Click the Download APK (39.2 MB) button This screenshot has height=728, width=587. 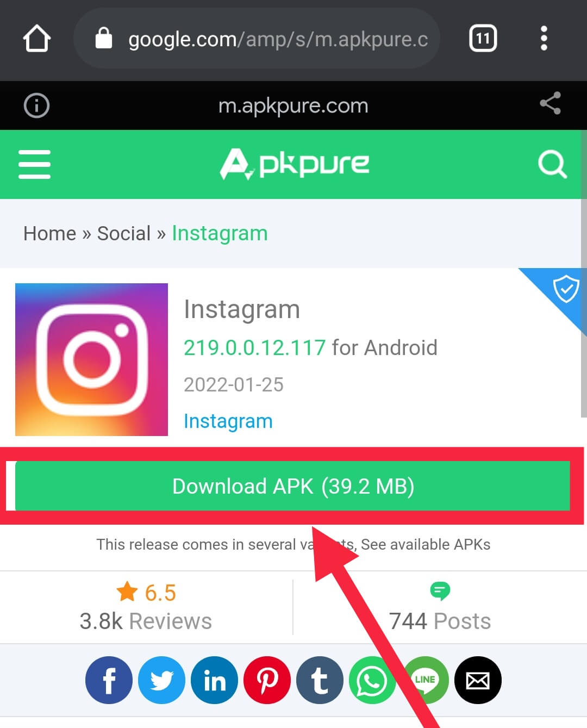coord(292,486)
